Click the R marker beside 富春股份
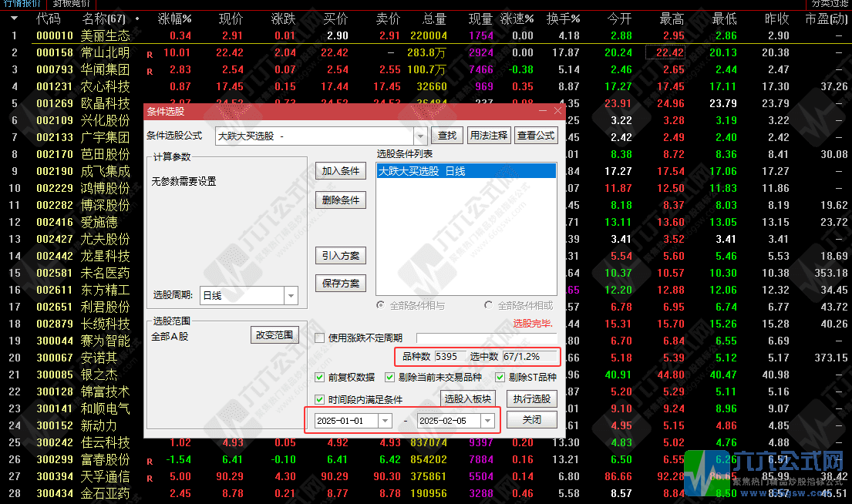 click(x=150, y=460)
